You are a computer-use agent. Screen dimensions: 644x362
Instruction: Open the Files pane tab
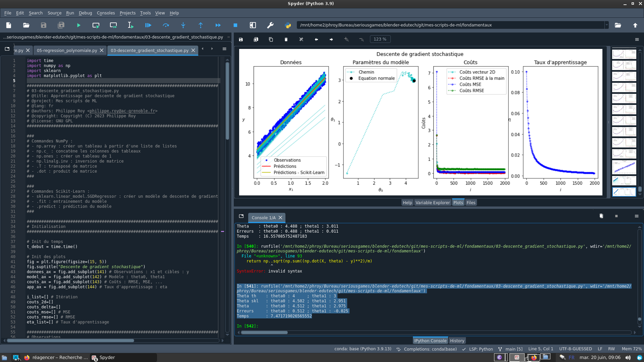pos(471,202)
